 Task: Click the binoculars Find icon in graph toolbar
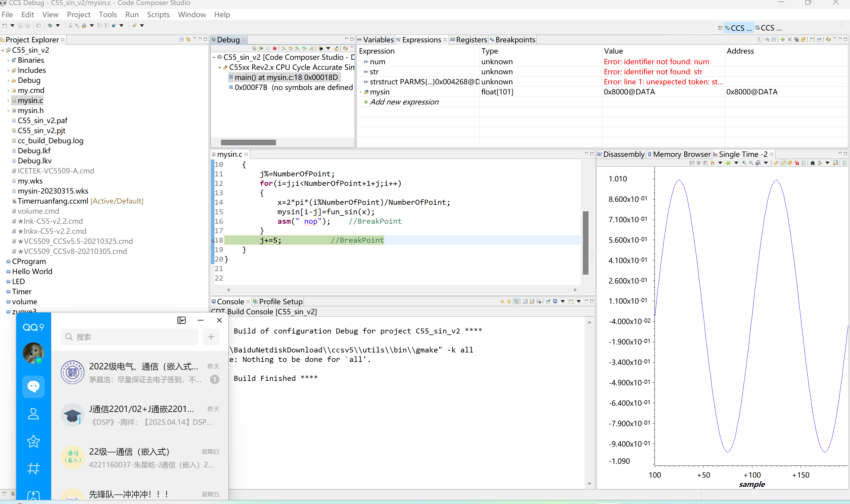coord(813,163)
